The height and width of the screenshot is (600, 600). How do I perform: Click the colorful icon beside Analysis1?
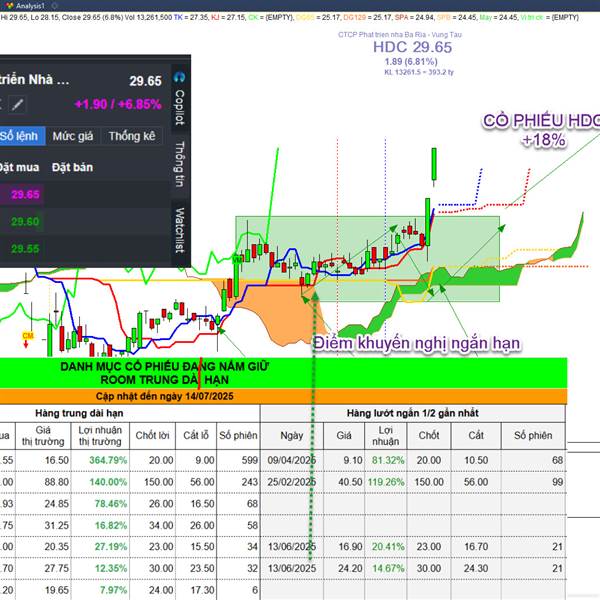[x=10, y=6]
